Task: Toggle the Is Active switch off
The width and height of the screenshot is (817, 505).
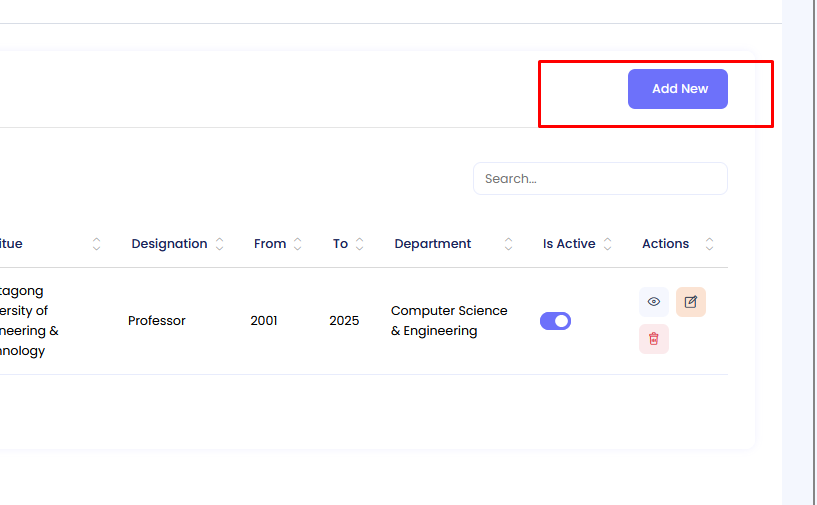Action: (555, 321)
